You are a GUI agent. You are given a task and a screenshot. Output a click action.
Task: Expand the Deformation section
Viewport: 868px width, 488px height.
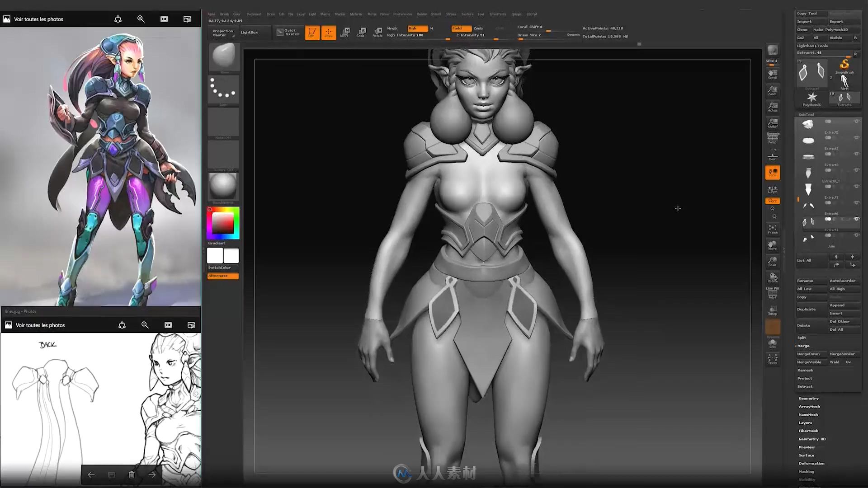point(811,464)
